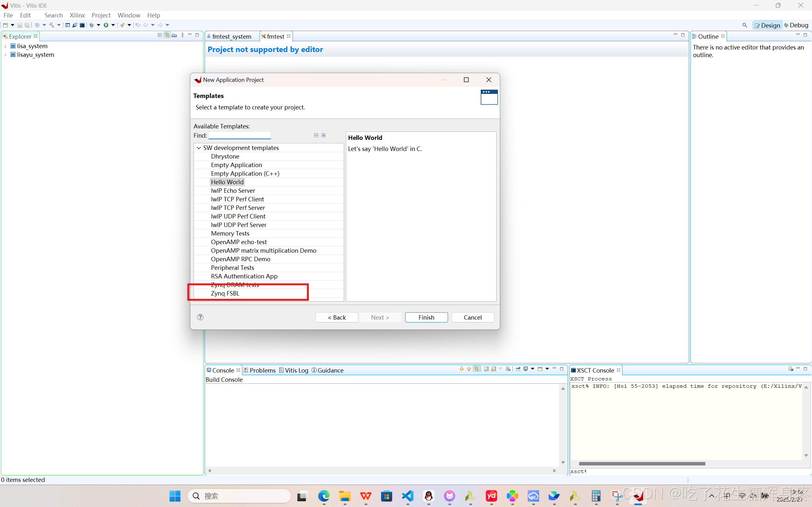The height and width of the screenshot is (507, 812).
Task: Click the Debug bug icon
Action: tap(92, 25)
